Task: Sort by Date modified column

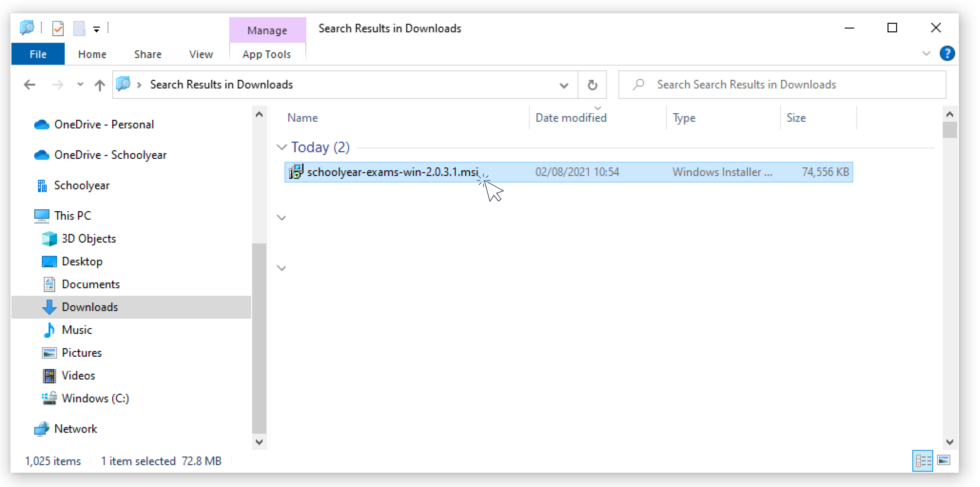Action: click(571, 118)
